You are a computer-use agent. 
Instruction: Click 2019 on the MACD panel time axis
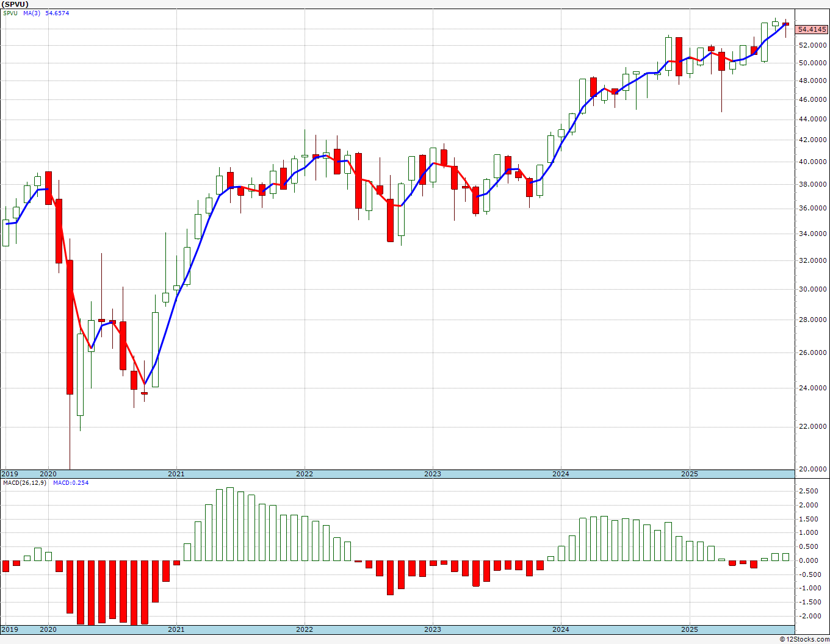(x=9, y=629)
